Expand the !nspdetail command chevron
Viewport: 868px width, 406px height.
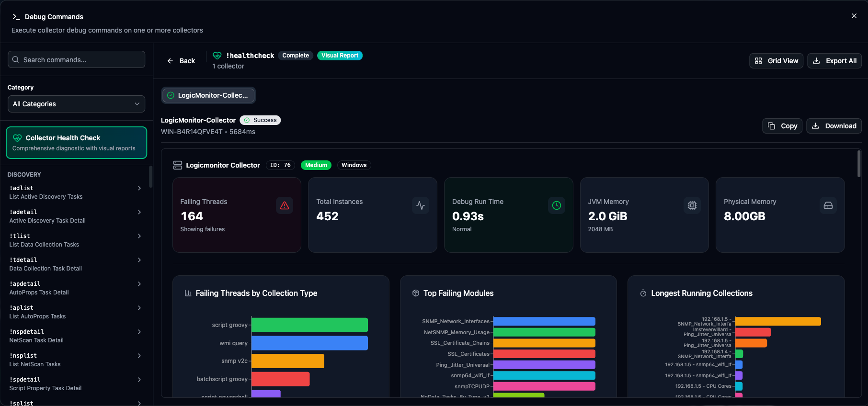[139, 332]
